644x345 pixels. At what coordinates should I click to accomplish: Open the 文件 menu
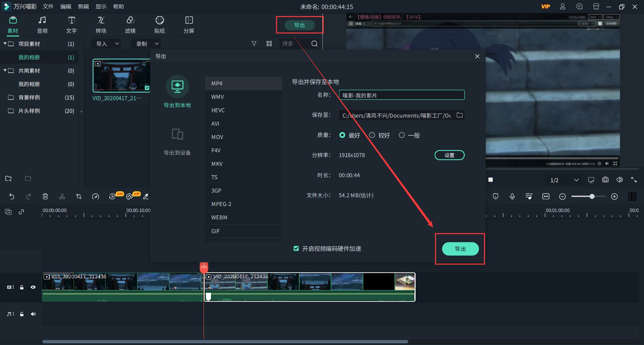[48, 7]
